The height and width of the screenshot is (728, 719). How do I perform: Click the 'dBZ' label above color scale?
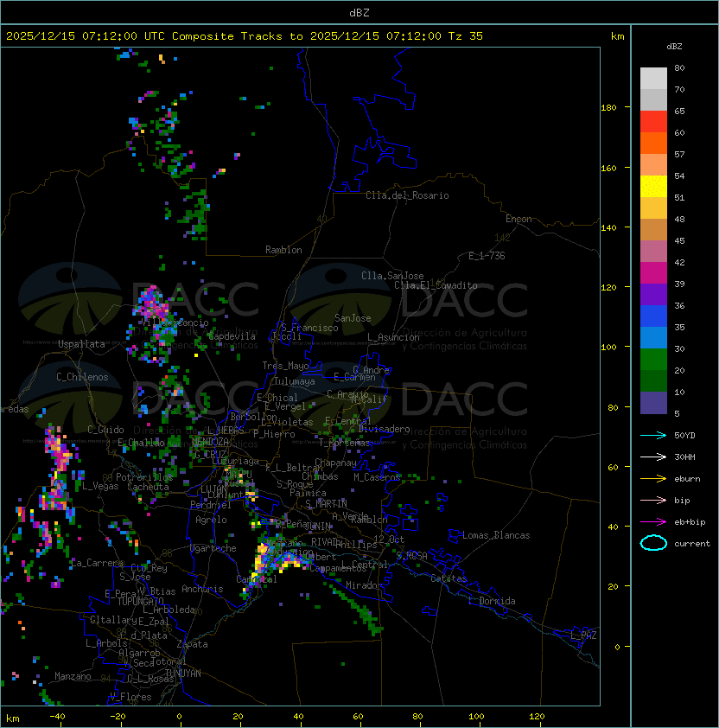click(674, 47)
